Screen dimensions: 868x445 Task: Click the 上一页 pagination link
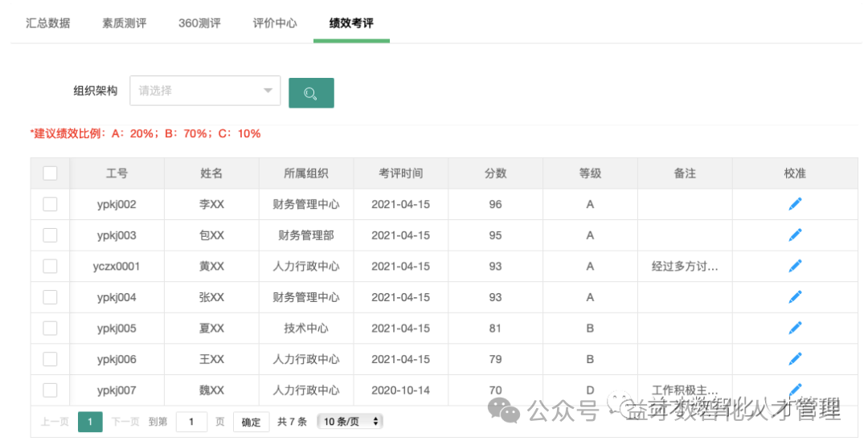point(55,422)
